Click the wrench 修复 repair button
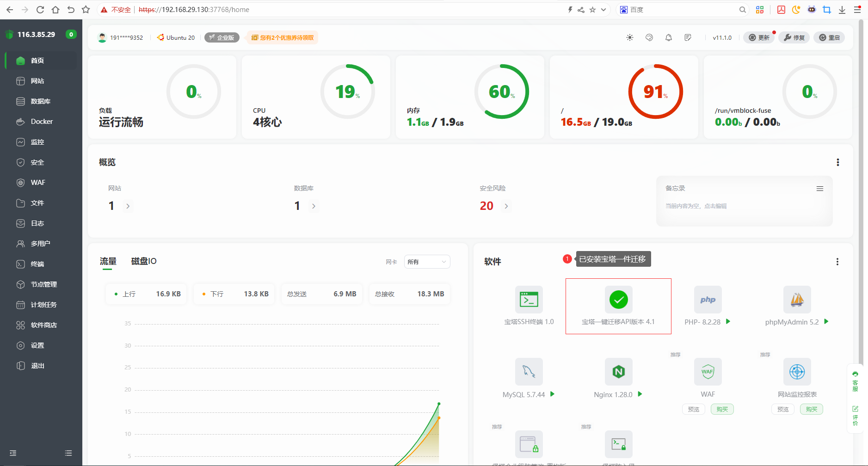The width and height of the screenshot is (868, 466). pyautogui.click(x=794, y=37)
